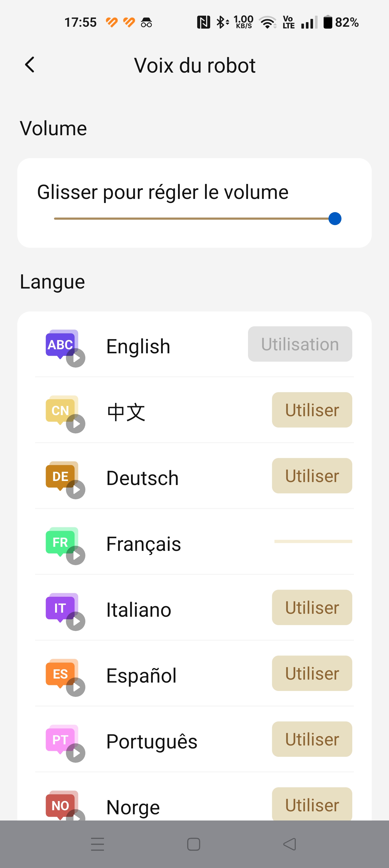Use the 中文 language voice
Image resolution: width=389 pixels, height=868 pixels.
click(312, 410)
